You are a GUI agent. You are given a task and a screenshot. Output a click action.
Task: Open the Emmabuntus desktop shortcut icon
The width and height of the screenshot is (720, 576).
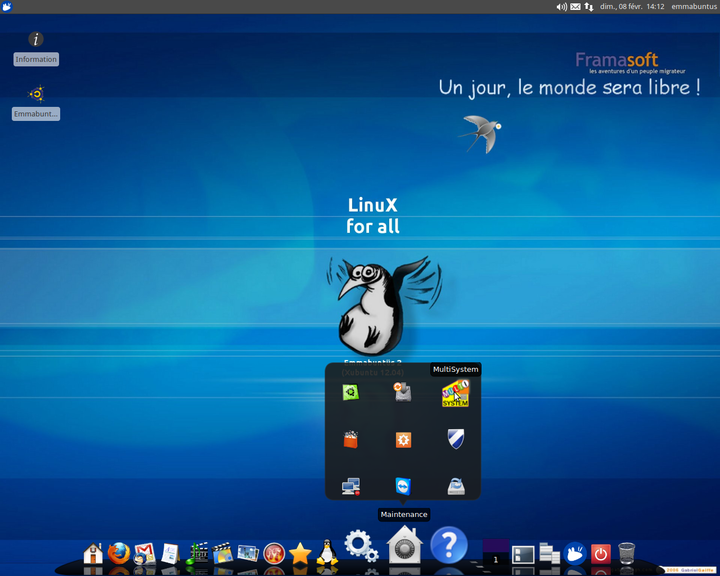36,94
